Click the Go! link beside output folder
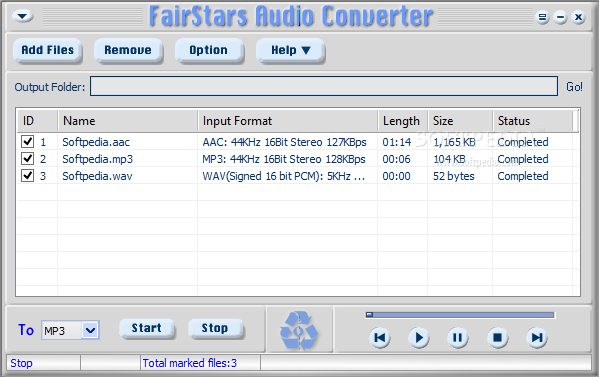This screenshot has height=377, width=599. [574, 87]
